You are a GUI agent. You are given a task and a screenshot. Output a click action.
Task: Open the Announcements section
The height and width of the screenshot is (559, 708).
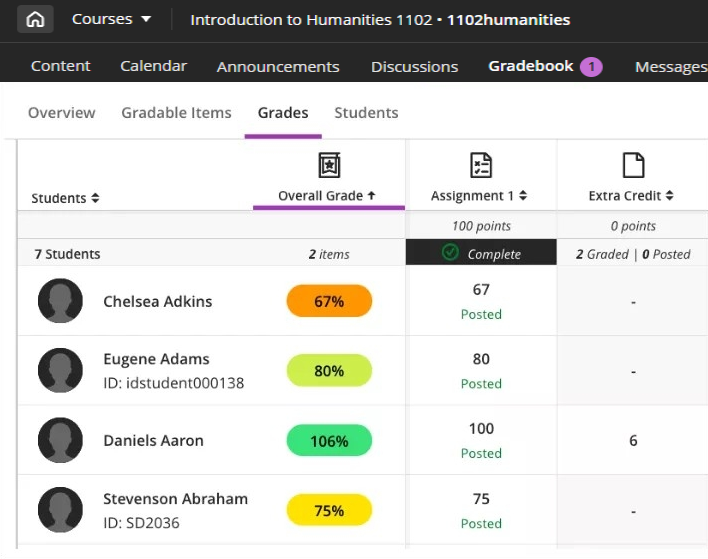278,67
